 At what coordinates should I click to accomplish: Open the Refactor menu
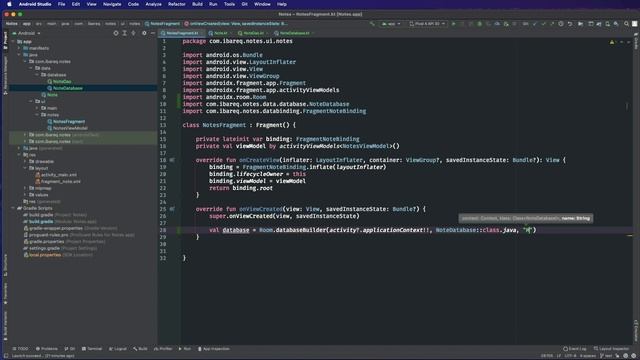coord(177,4)
